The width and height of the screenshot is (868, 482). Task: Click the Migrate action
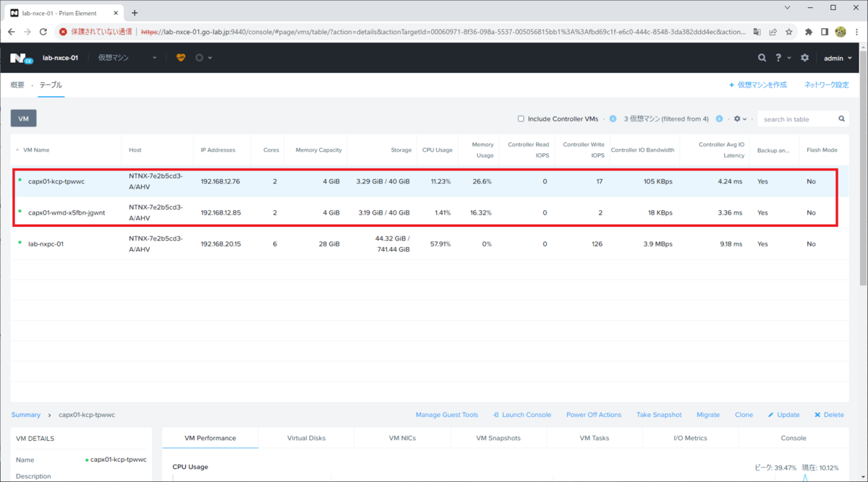708,415
